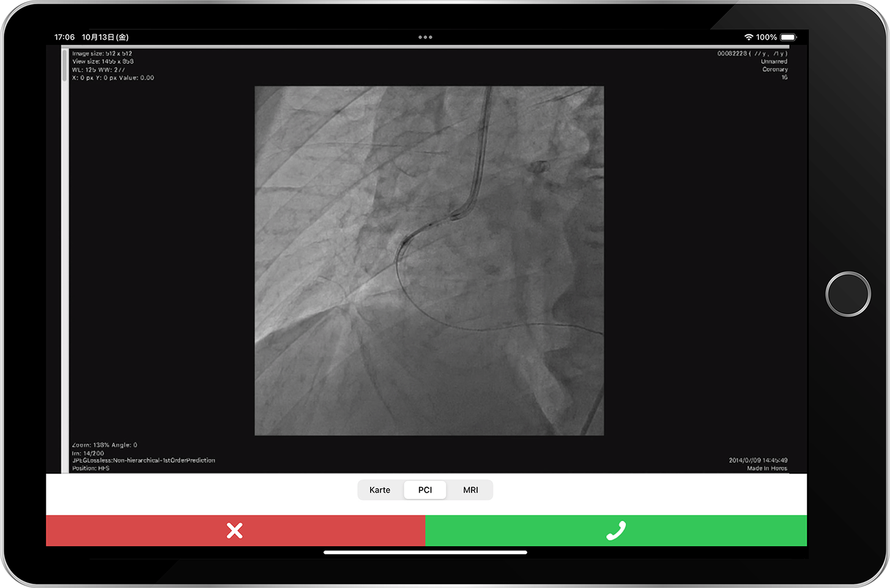This screenshot has height=588, width=890.
Task: Show the MRI segment
Action: tap(470, 490)
